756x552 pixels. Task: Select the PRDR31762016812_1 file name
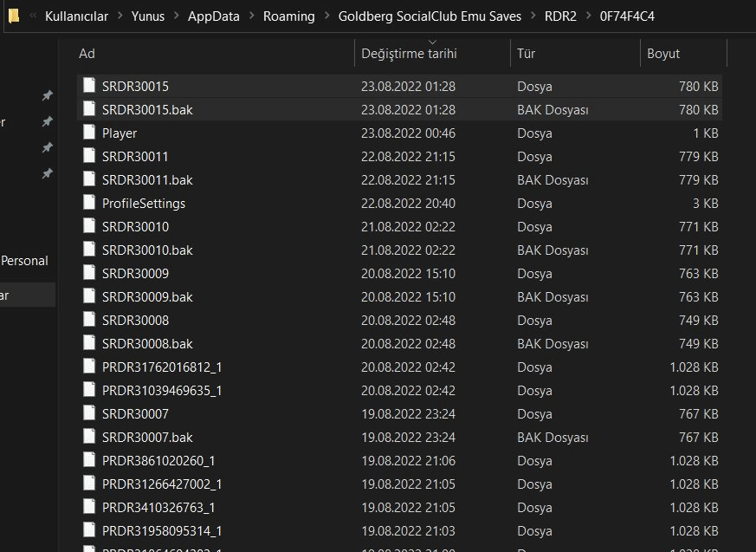click(x=162, y=367)
